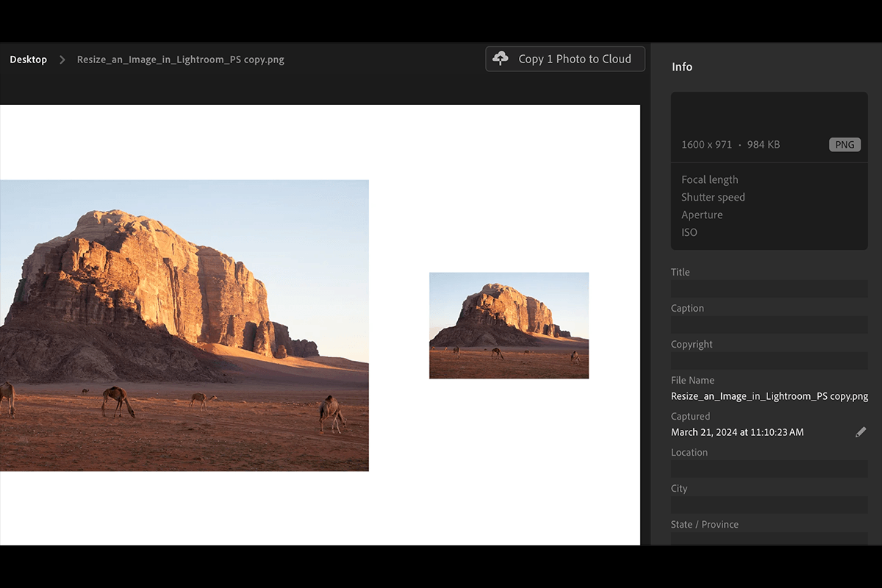The width and height of the screenshot is (882, 588).
Task: Click the City input field
Action: (x=769, y=504)
